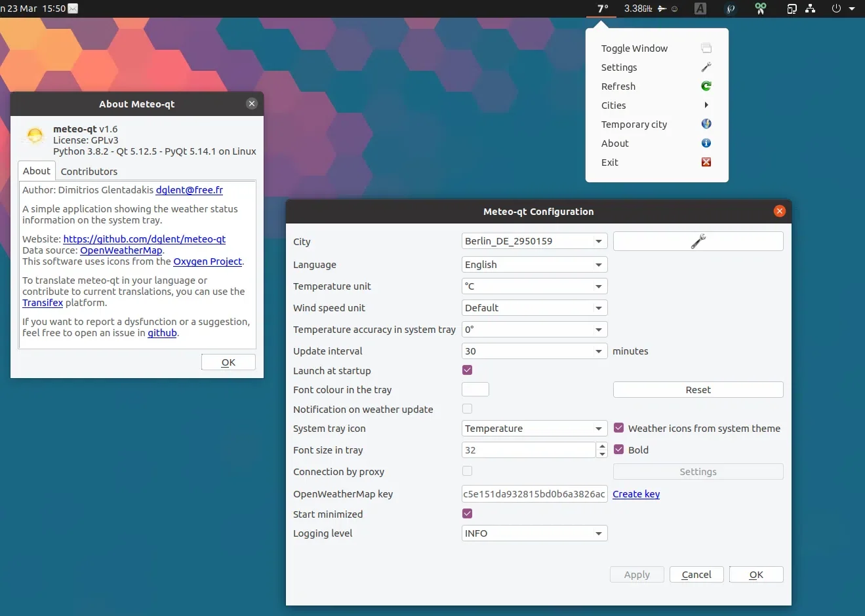This screenshot has height=616, width=865.
Task: Click the Reset font colour button
Action: click(698, 390)
